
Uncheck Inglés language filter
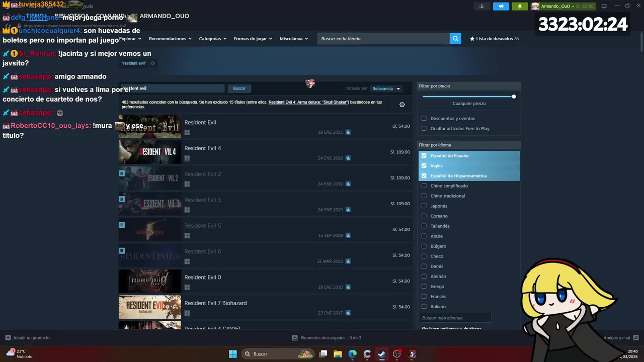pos(424,166)
